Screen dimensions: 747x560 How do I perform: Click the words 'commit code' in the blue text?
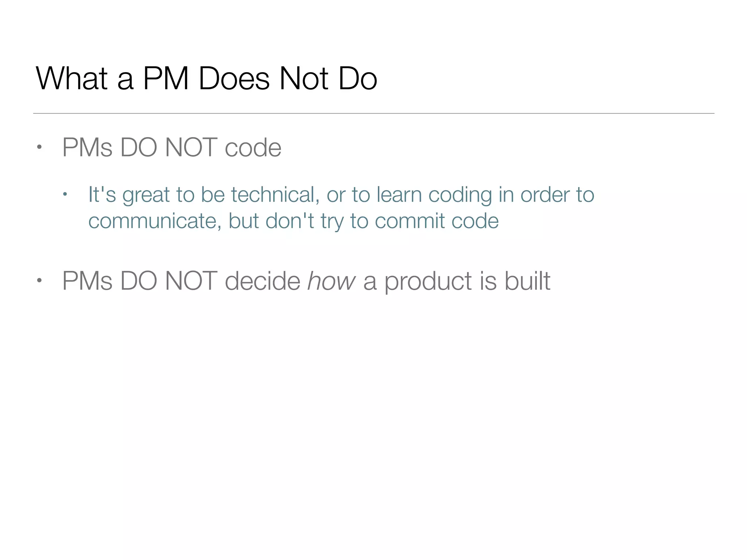tap(437, 221)
